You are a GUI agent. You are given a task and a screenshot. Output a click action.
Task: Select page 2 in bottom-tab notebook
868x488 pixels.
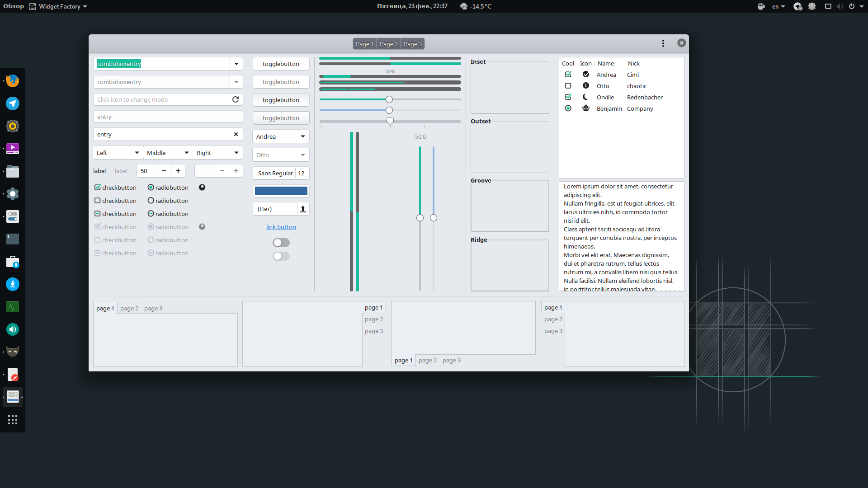pyautogui.click(x=428, y=360)
